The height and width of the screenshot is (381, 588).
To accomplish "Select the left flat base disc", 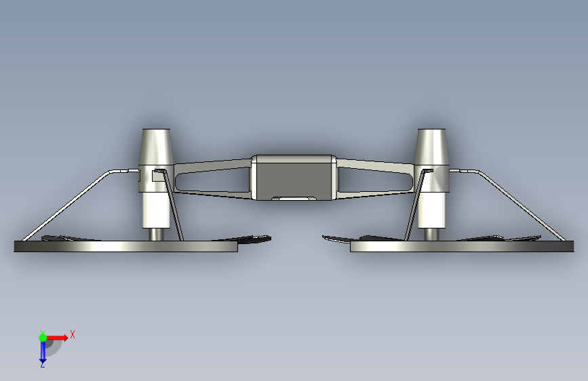I will (x=125, y=246).
